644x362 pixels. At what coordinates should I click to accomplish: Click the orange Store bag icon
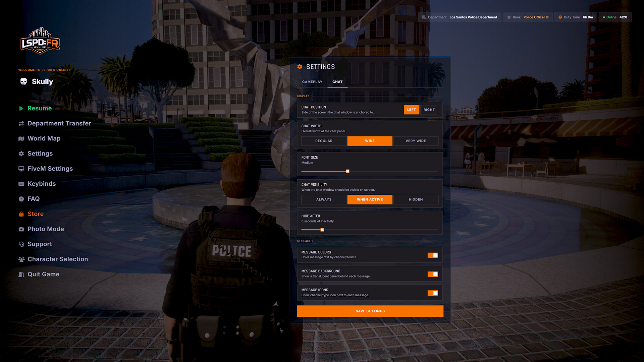[21, 214]
